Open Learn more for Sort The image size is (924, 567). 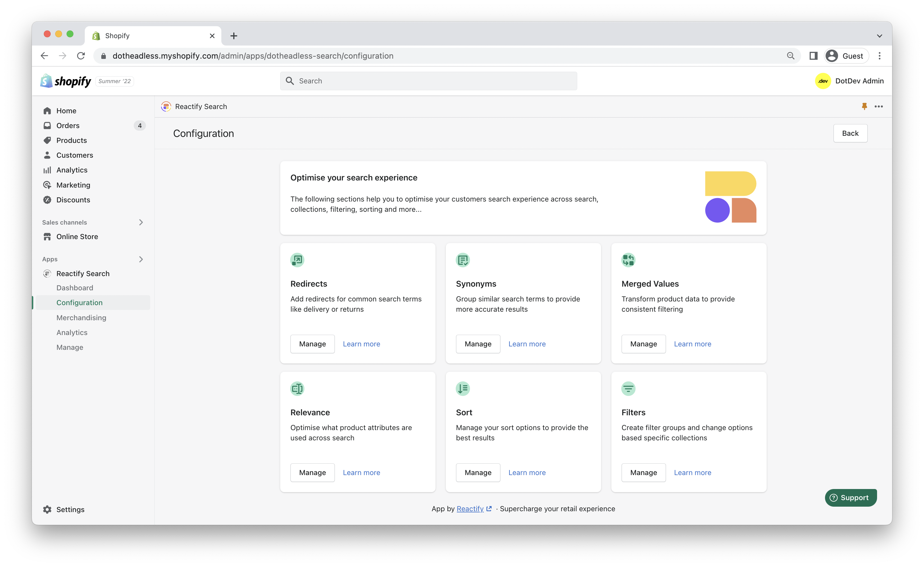(x=527, y=472)
